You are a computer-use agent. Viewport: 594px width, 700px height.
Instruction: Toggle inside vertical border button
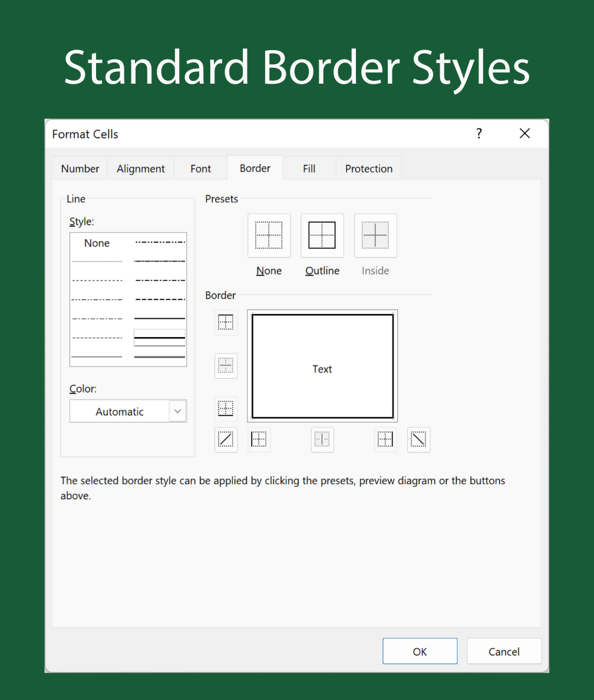point(322,440)
